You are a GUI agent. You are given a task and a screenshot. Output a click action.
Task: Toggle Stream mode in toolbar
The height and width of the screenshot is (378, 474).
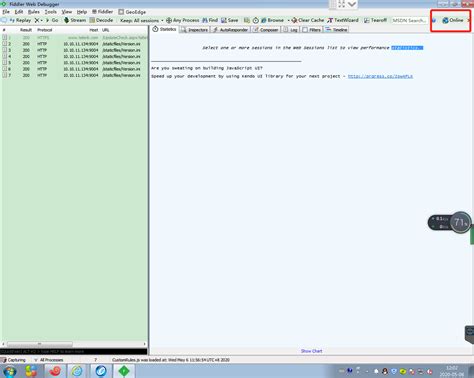click(75, 20)
